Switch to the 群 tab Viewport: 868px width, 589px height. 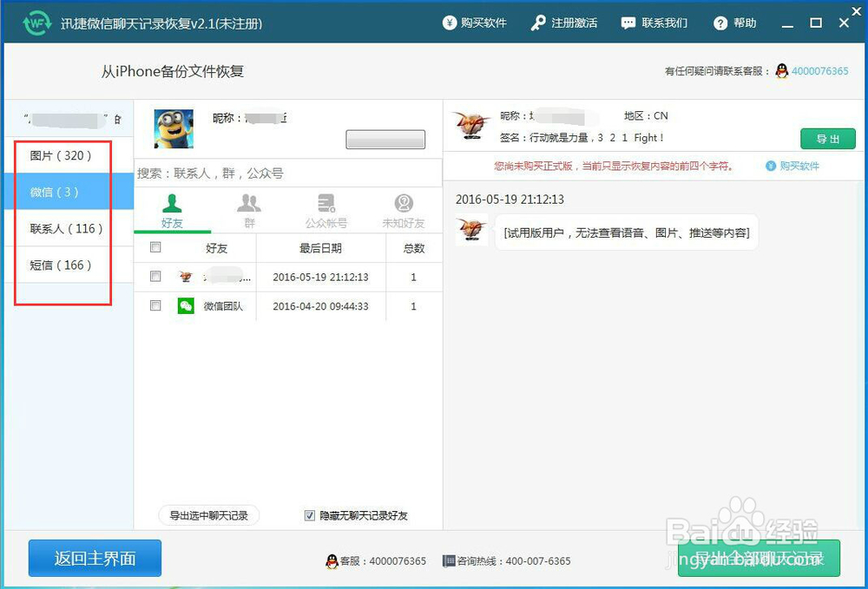pyautogui.click(x=249, y=212)
